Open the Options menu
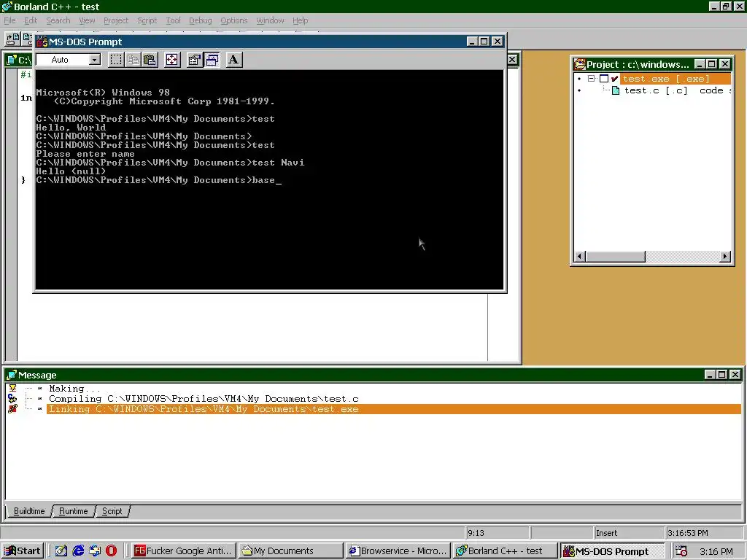Viewport: 747px width, 560px height. point(234,20)
